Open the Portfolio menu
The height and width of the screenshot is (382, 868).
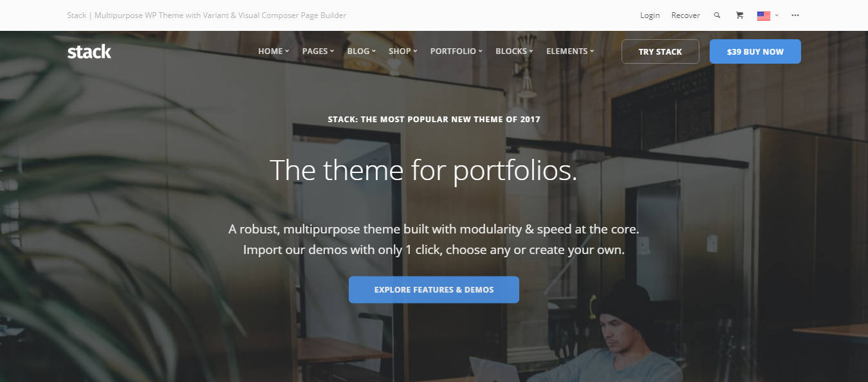pyautogui.click(x=456, y=51)
